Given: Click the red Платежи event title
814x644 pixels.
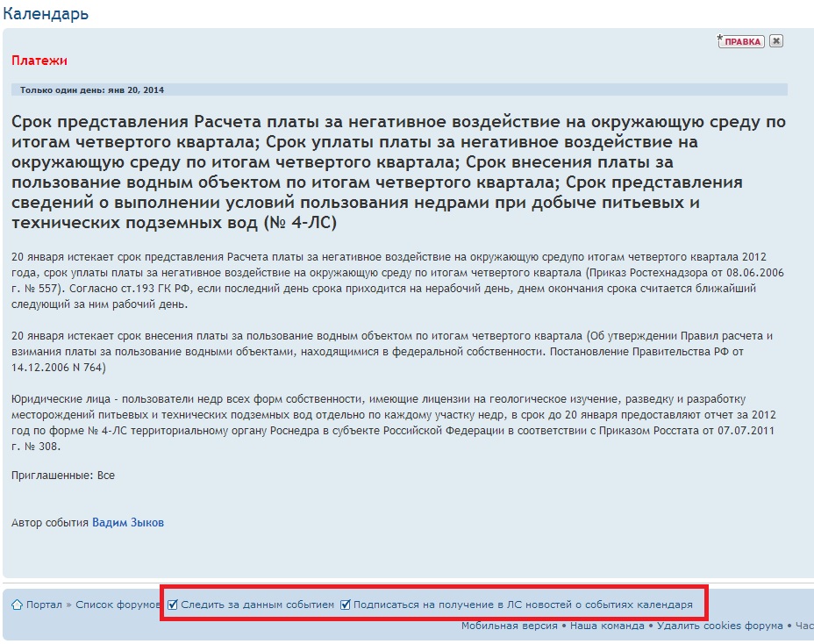Looking at the screenshot, I should 39,61.
